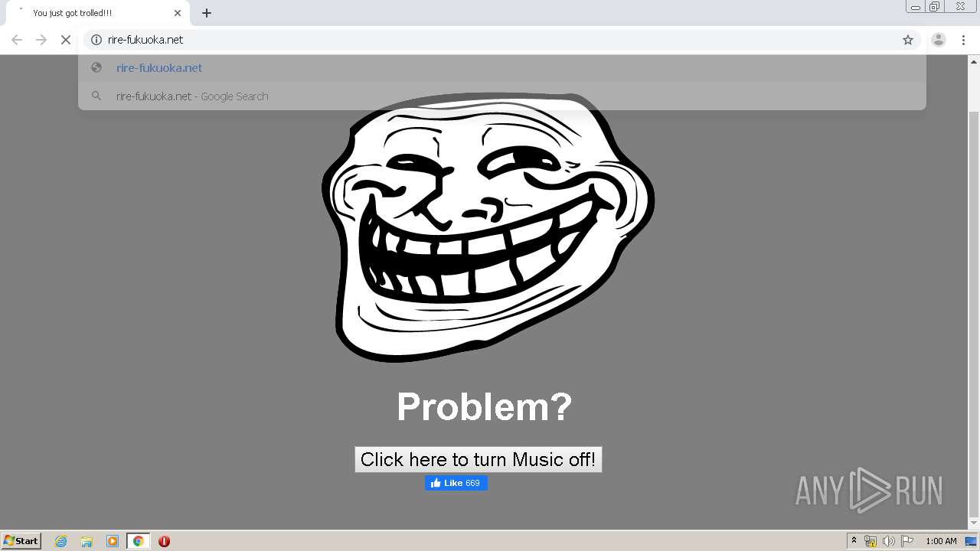
Task: Click the troll face image
Action: pyautogui.click(x=488, y=227)
